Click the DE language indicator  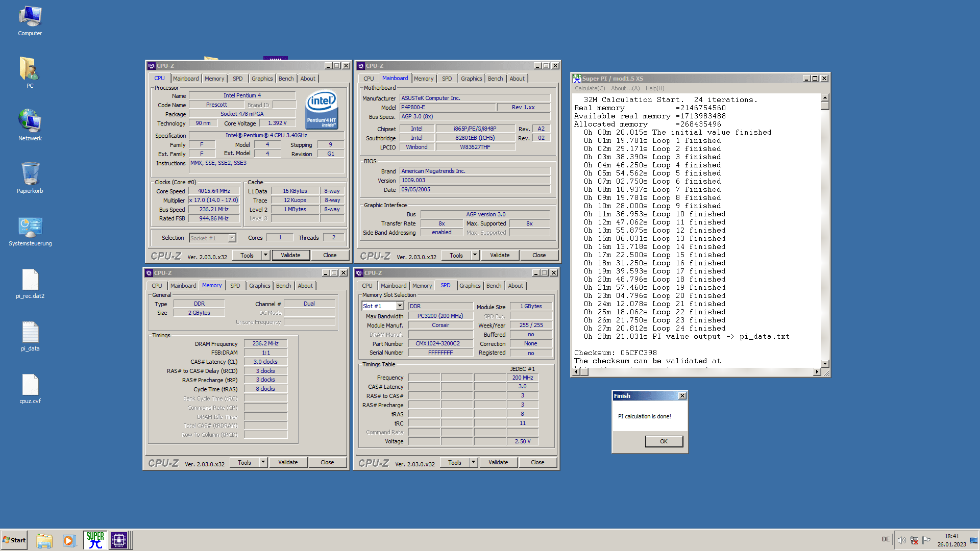click(886, 539)
